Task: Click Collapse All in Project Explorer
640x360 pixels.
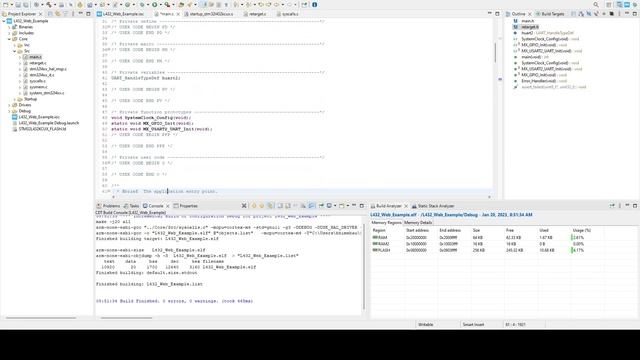Action: (x=50, y=14)
